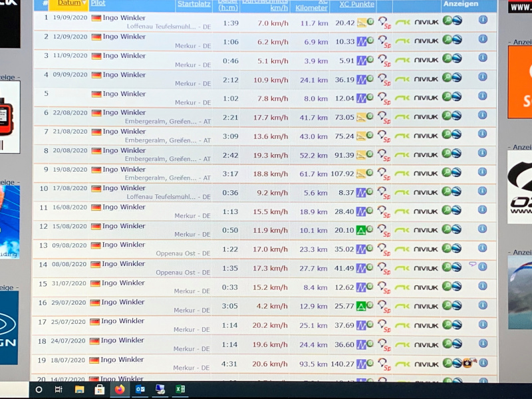Click Google Earth icon for the 12.04 points flight
This screenshot has width=532, height=399.
(457, 96)
